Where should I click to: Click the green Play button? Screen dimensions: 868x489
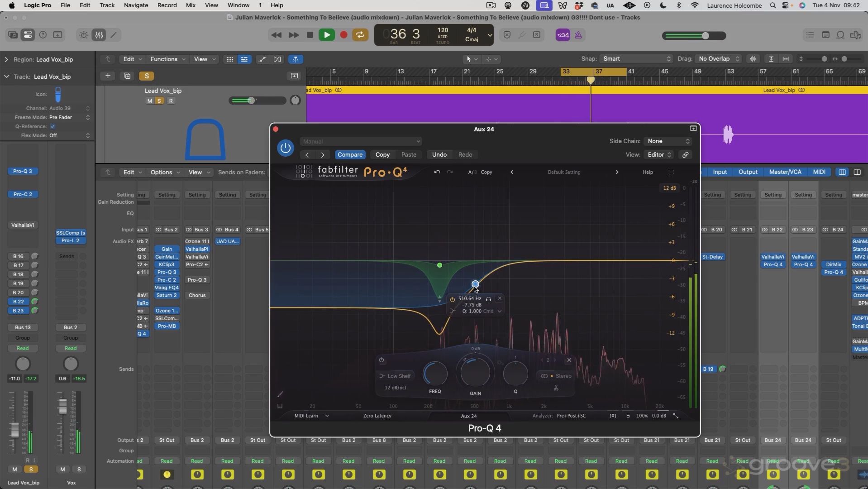tap(327, 35)
